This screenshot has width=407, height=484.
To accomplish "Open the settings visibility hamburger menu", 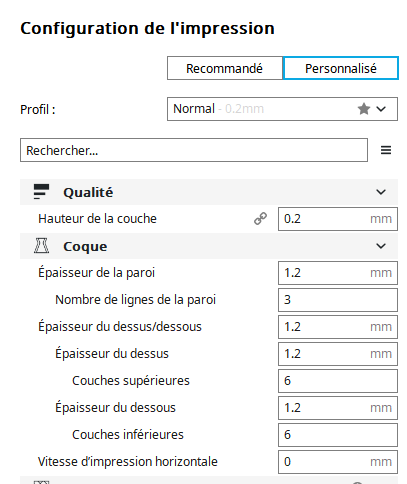I will [x=386, y=150].
